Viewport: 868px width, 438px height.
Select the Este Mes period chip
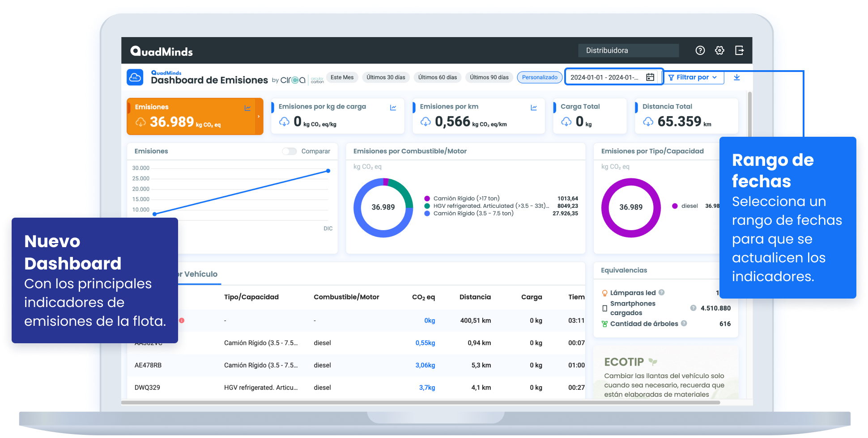[x=342, y=77]
